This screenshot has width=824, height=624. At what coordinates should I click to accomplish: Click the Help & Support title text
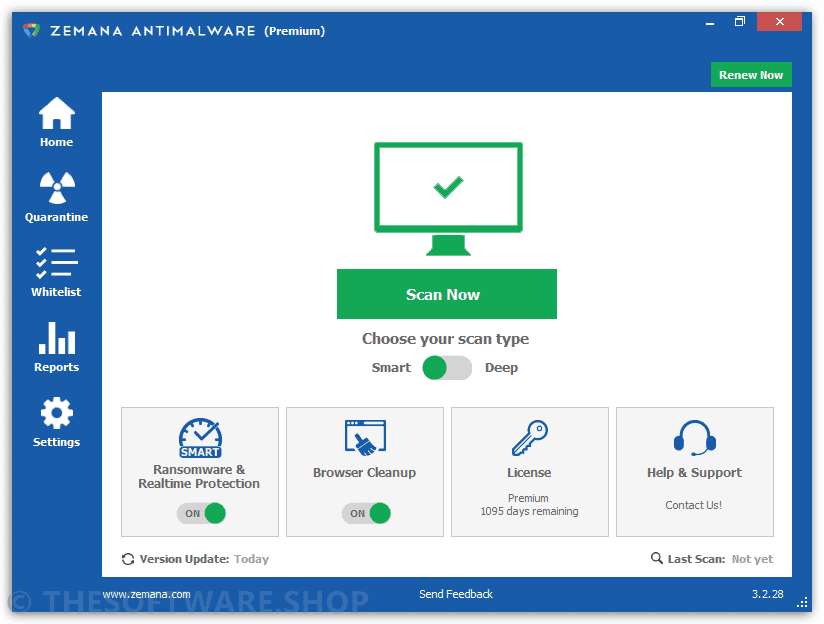coord(694,473)
